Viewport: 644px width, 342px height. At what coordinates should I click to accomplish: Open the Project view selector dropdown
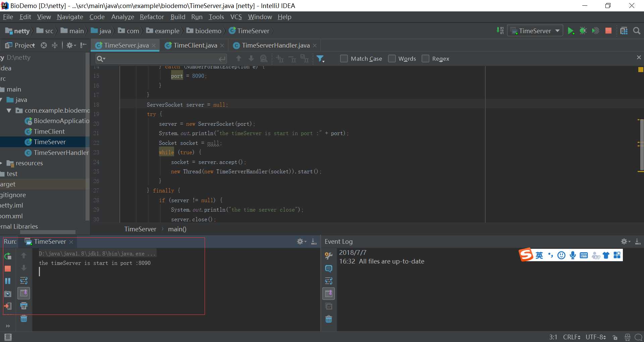coord(19,45)
